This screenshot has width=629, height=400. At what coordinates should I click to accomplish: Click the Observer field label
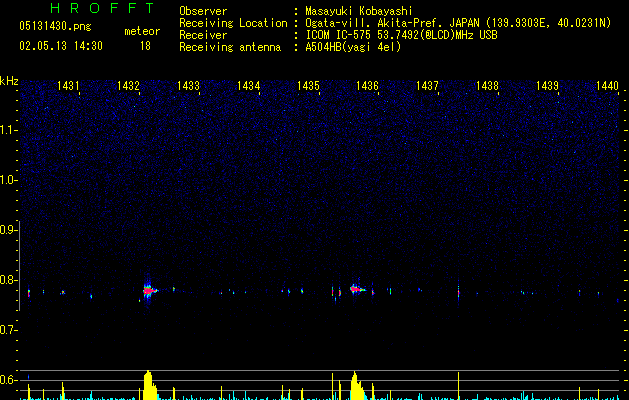203,11
